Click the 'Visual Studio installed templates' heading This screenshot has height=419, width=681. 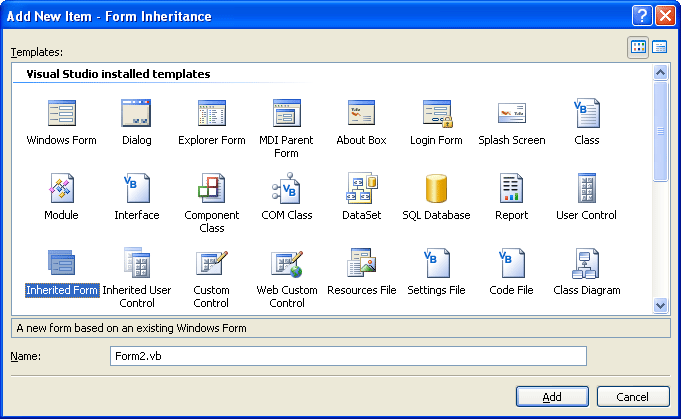pyautogui.click(x=118, y=74)
